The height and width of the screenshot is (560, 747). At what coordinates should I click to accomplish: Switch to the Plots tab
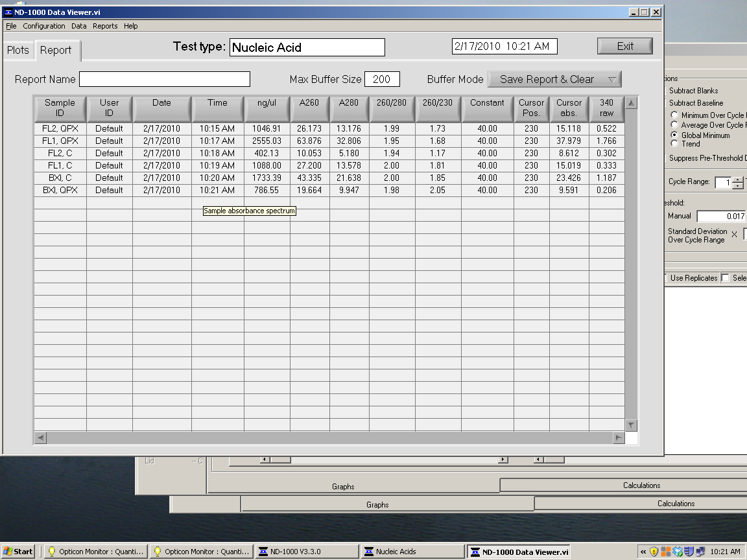18,50
